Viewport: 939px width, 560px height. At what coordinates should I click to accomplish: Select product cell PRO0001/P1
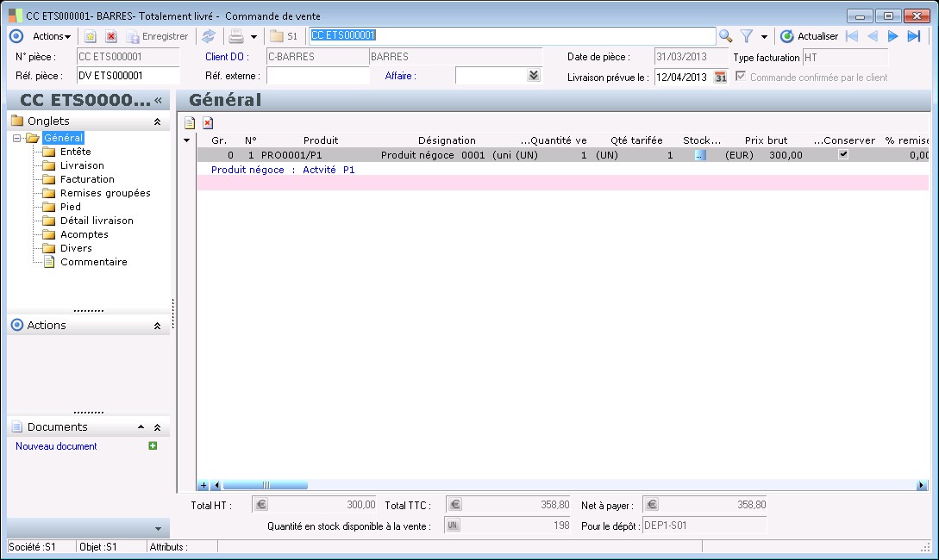pos(291,156)
